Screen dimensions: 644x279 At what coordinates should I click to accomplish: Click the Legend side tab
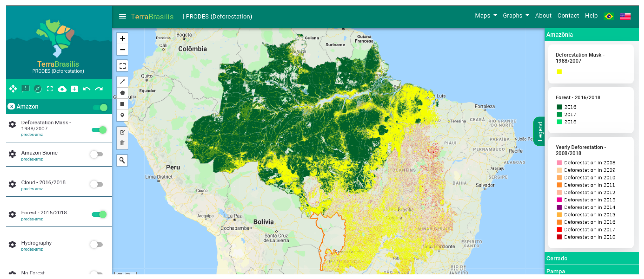pyautogui.click(x=540, y=131)
